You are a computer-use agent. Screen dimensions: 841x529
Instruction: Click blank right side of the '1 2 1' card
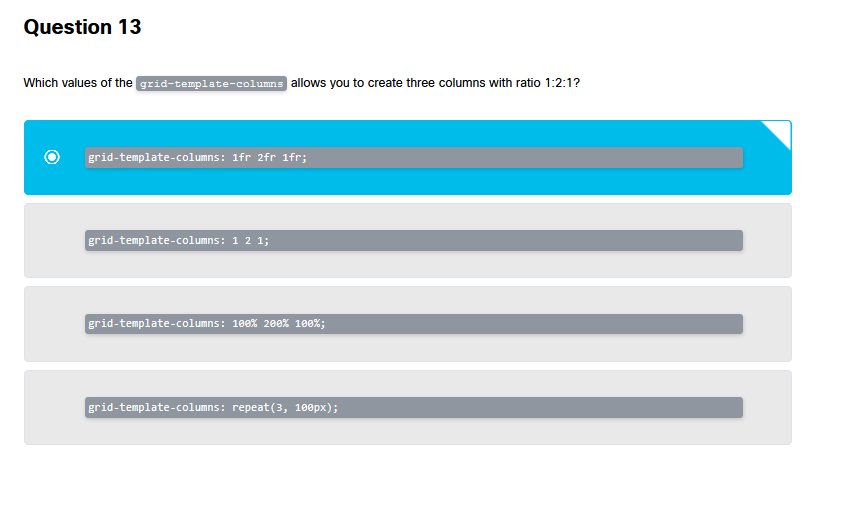click(766, 240)
